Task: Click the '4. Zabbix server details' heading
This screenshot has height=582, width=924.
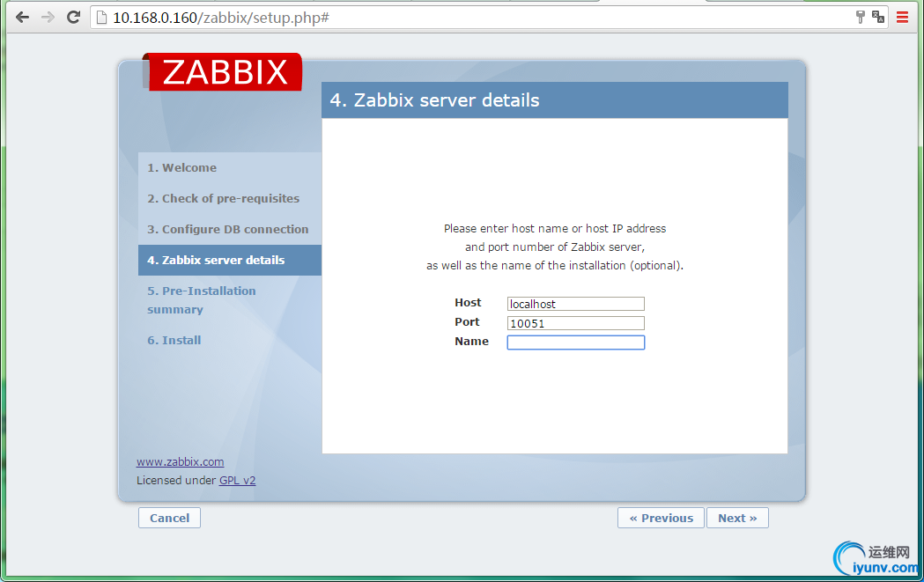Action: (435, 100)
